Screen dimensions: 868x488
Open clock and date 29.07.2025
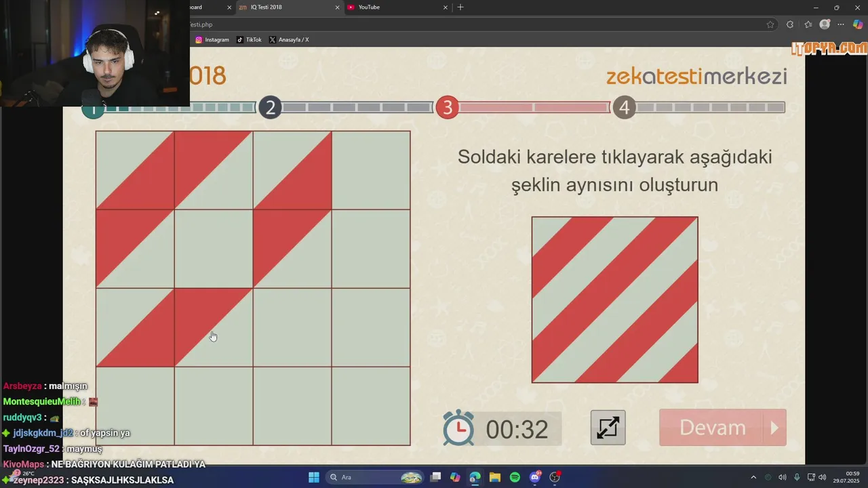tap(846, 477)
